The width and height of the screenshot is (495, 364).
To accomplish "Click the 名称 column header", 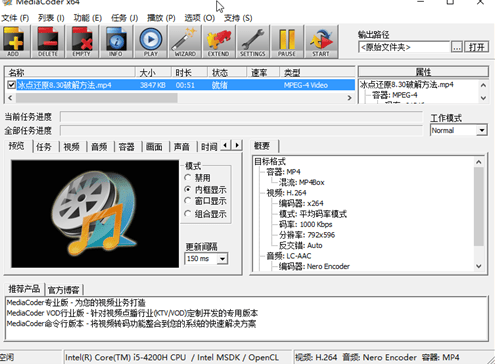I will pos(69,72).
